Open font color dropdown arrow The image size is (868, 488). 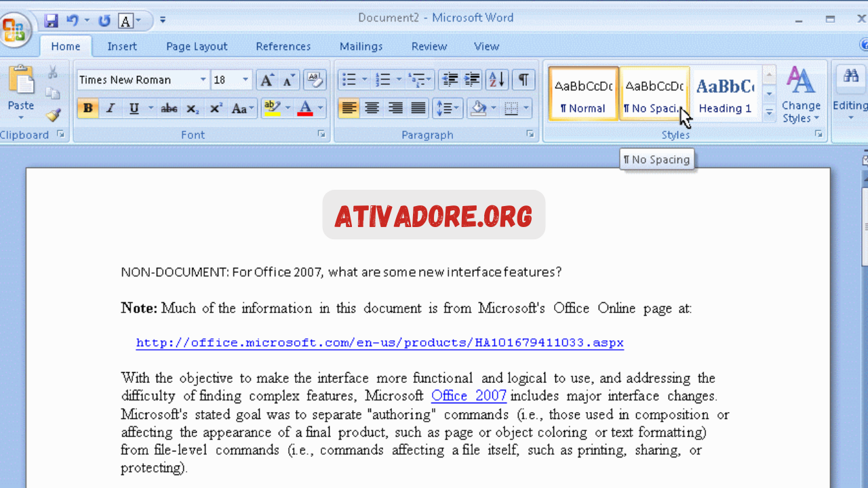coord(321,108)
